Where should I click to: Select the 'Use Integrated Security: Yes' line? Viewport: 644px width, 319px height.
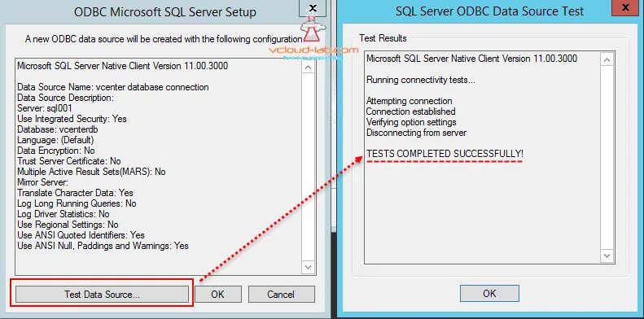[x=72, y=119]
